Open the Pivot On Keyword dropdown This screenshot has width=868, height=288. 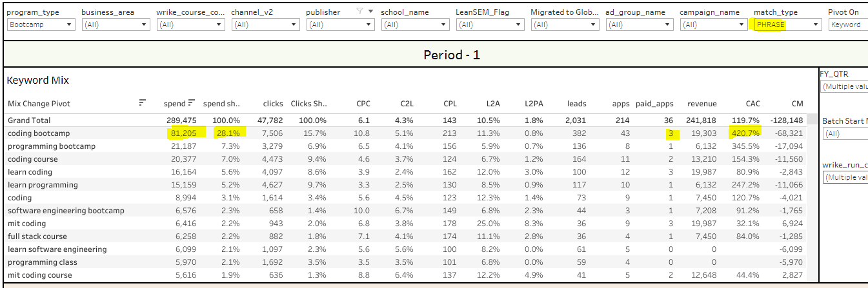(x=847, y=24)
